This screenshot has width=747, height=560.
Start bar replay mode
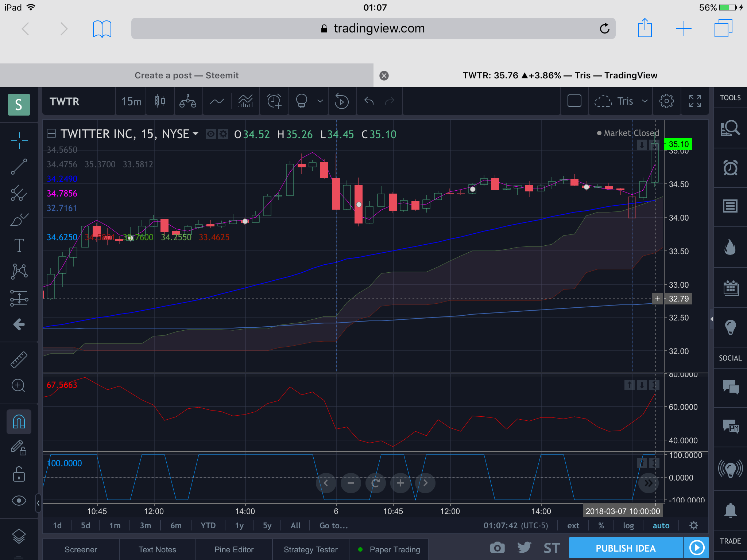pos(342,101)
